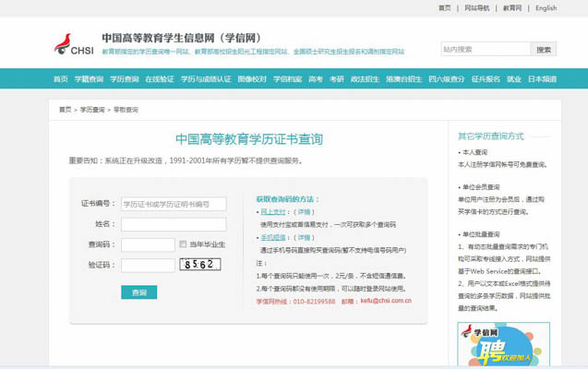The image size is (588, 369).
Task: Click 学历查询 in the breadcrumb
Action: (x=92, y=110)
